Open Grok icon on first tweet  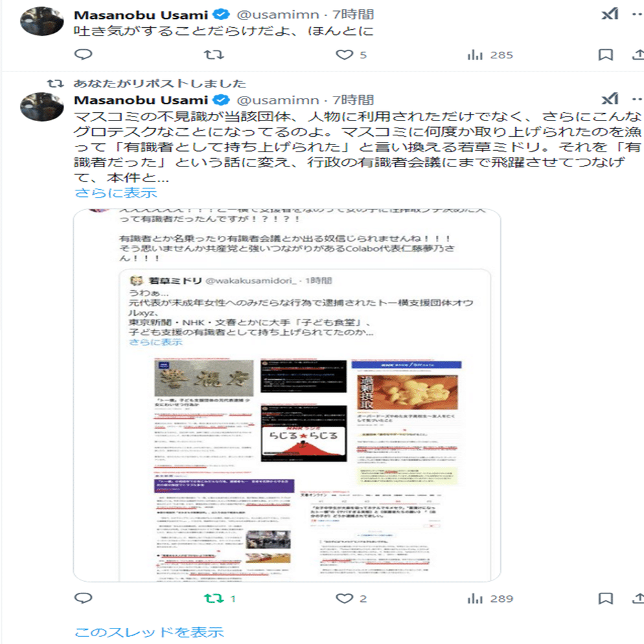(610, 14)
